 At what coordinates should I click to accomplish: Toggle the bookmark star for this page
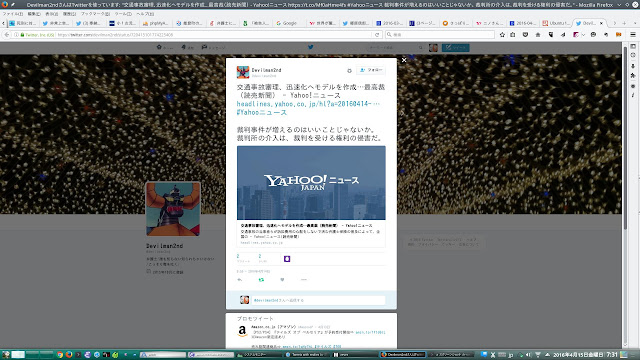(502, 35)
